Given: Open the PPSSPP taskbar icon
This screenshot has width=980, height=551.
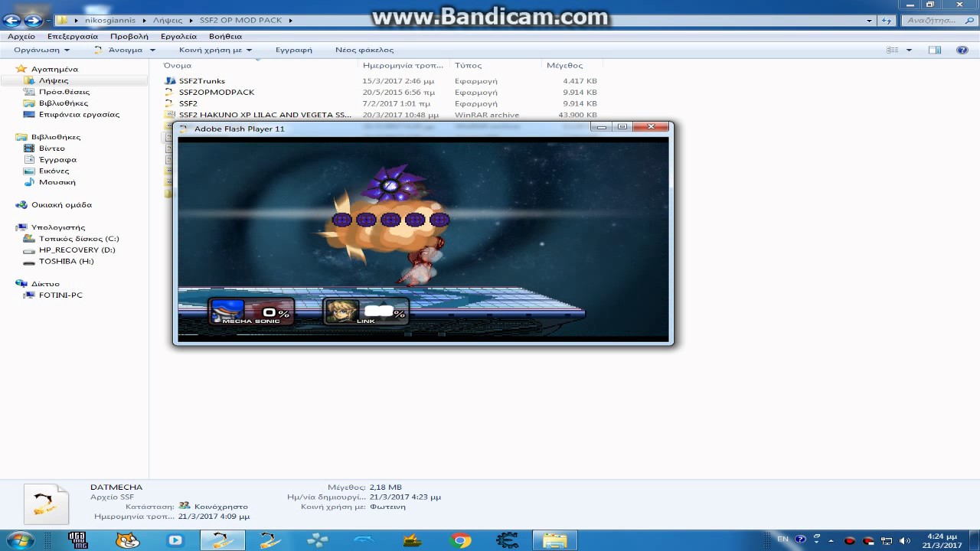Looking at the screenshot, I should [317, 540].
